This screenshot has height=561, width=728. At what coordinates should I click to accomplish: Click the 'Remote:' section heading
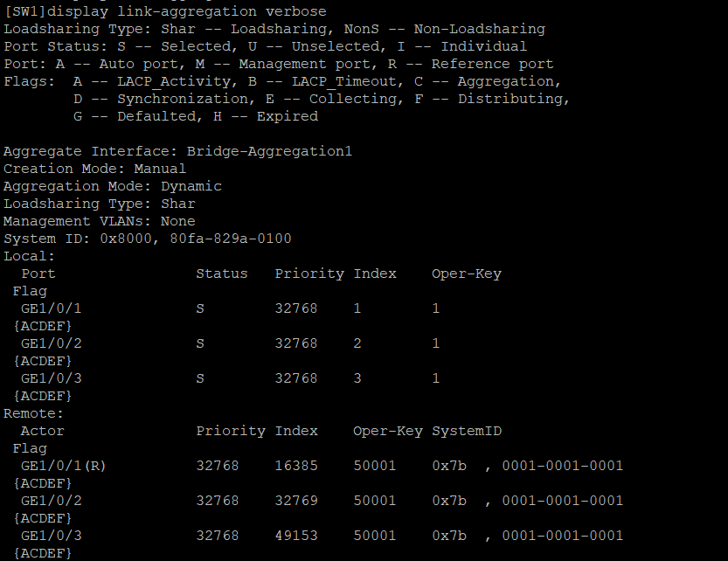click(33, 413)
